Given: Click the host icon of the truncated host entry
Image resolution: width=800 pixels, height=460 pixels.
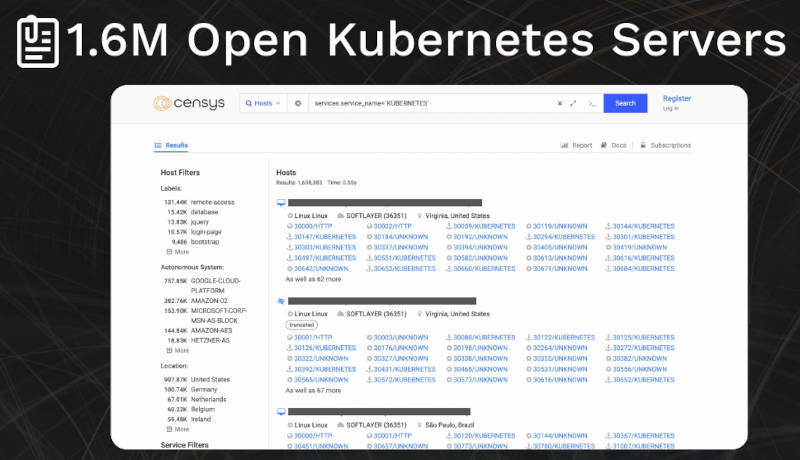Looking at the screenshot, I should pos(281,301).
